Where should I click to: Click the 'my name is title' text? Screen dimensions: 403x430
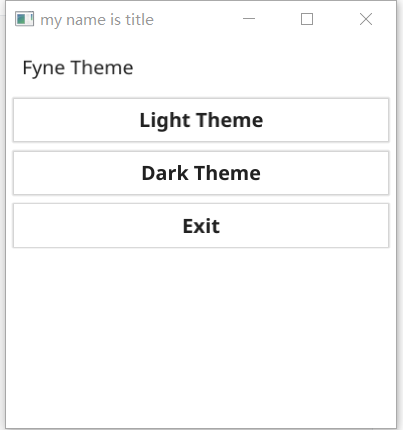click(97, 20)
